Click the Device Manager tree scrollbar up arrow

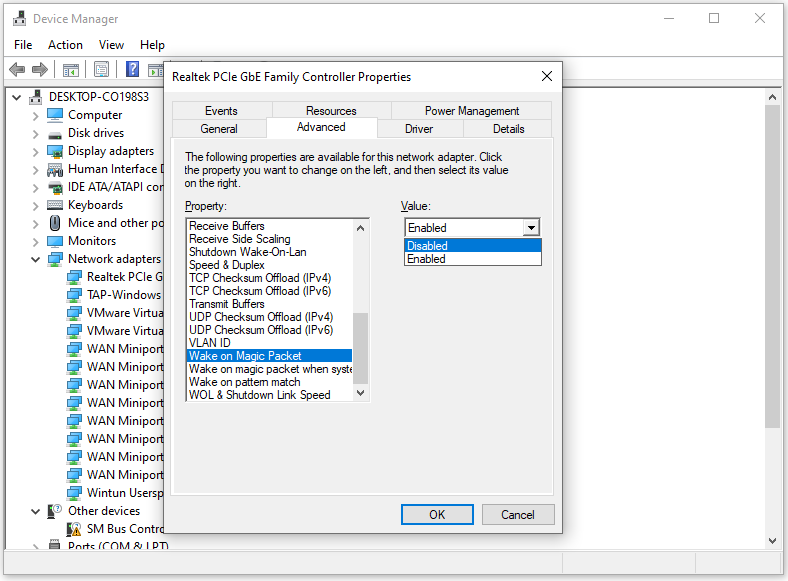pyautogui.click(x=772, y=97)
